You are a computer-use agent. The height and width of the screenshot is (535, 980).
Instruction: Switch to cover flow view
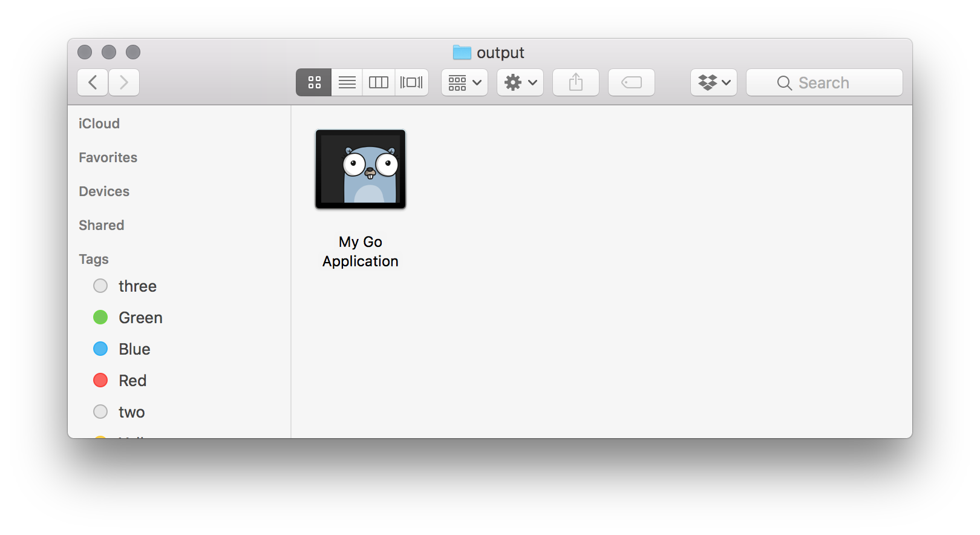tap(411, 82)
